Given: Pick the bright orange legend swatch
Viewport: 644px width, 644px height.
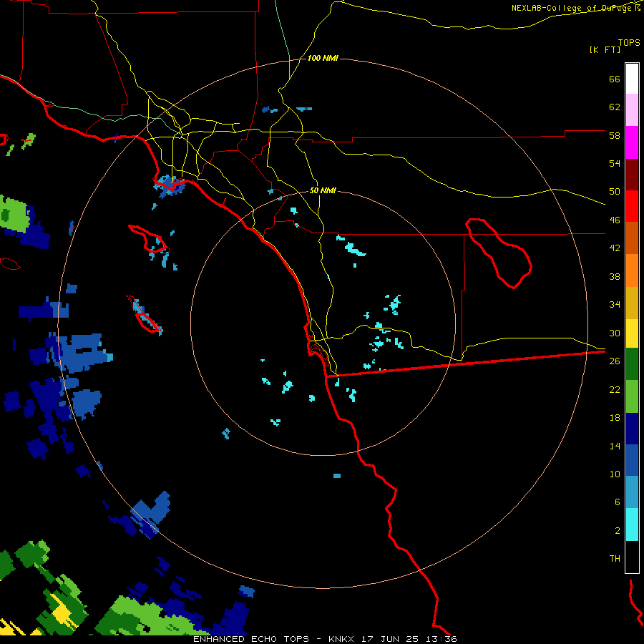Looking at the screenshot, I should pos(632,270).
